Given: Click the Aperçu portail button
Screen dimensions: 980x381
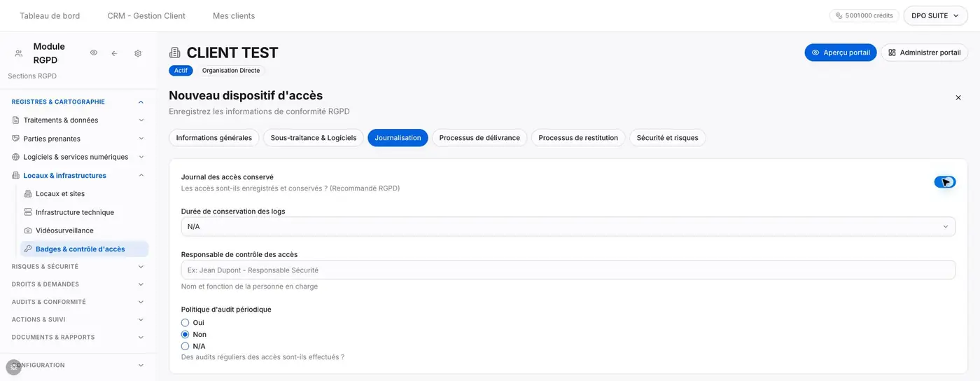Looking at the screenshot, I should tap(841, 53).
